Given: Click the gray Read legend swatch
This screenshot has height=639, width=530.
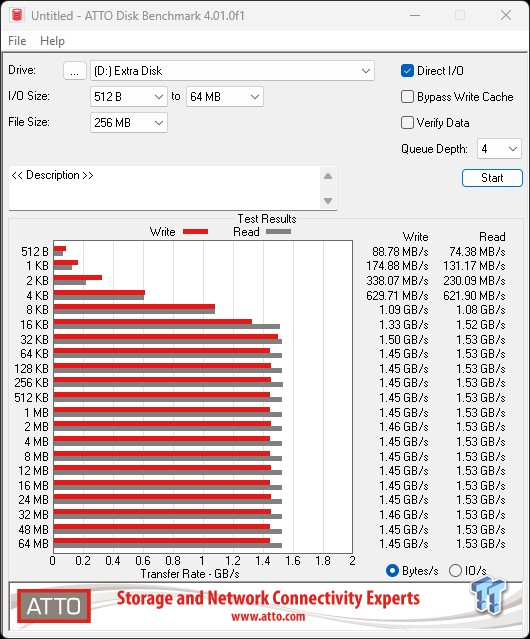Looking at the screenshot, I should click(278, 231).
